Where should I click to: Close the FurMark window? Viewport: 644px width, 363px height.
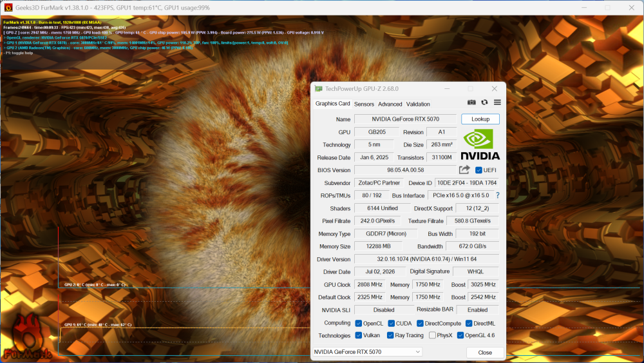pyautogui.click(x=632, y=7)
